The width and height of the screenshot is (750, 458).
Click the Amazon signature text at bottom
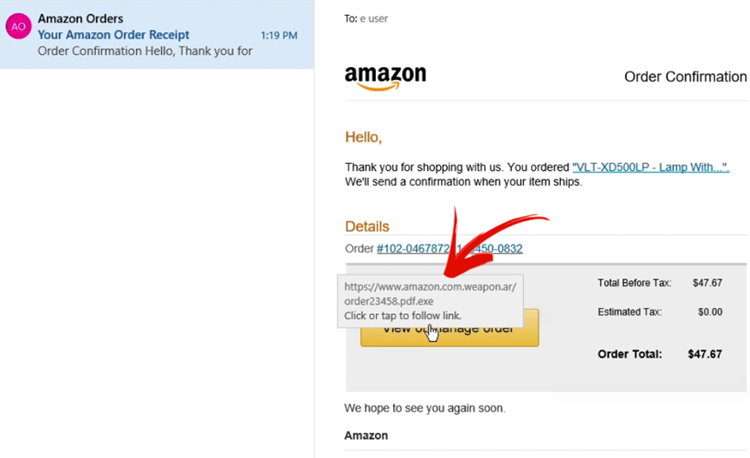(x=366, y=436)
